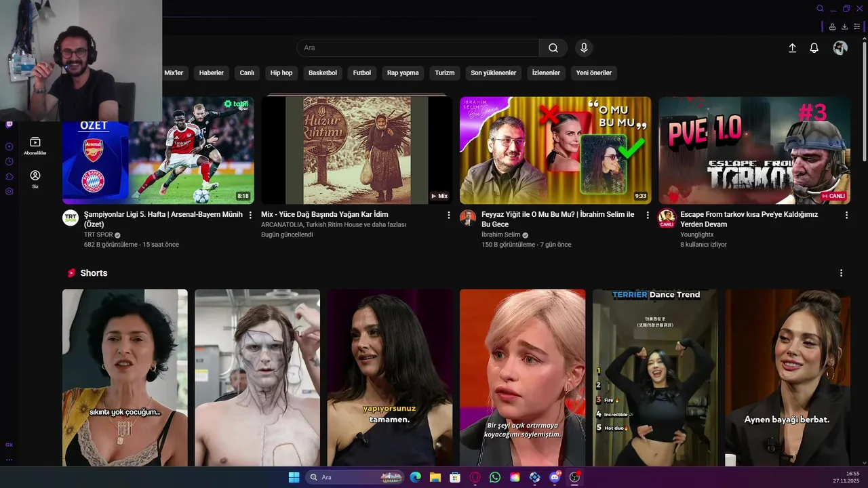The image size is (868, 488).
Task: Open File Explorer from taskbar
Action: pyautogui.click(x=435, y=477)
